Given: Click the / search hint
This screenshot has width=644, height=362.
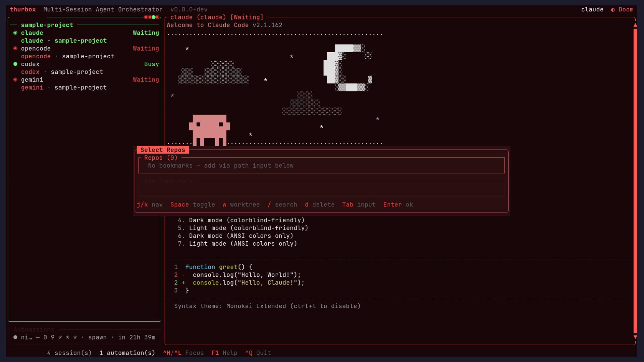Looking at the screenshot, I should (x=282, y=205).
